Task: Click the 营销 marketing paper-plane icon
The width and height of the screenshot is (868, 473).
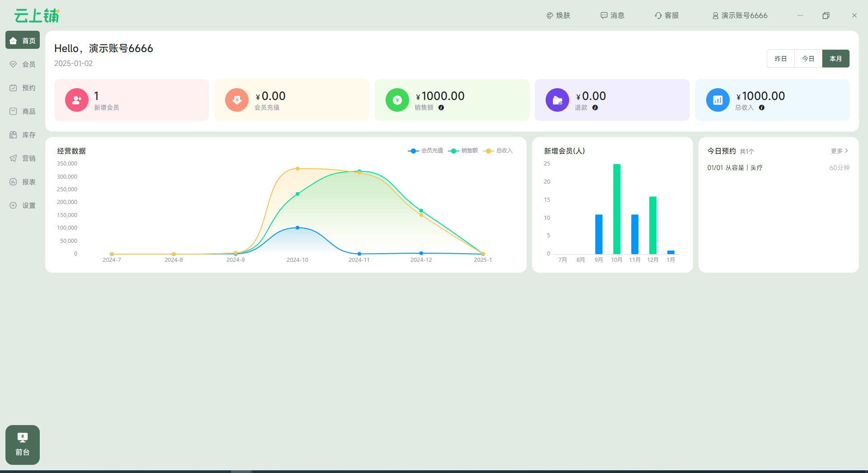Action: pos(13,158)
